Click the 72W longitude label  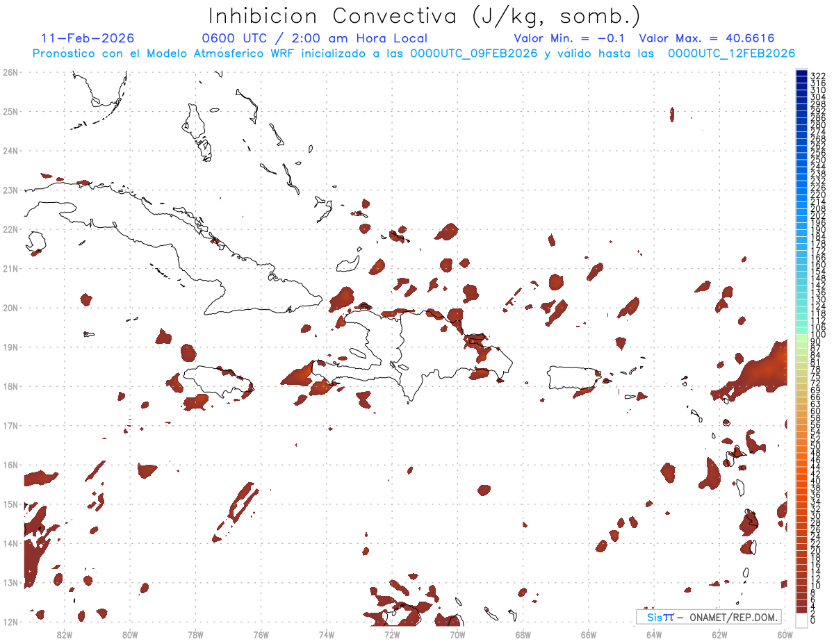point(392,634)
